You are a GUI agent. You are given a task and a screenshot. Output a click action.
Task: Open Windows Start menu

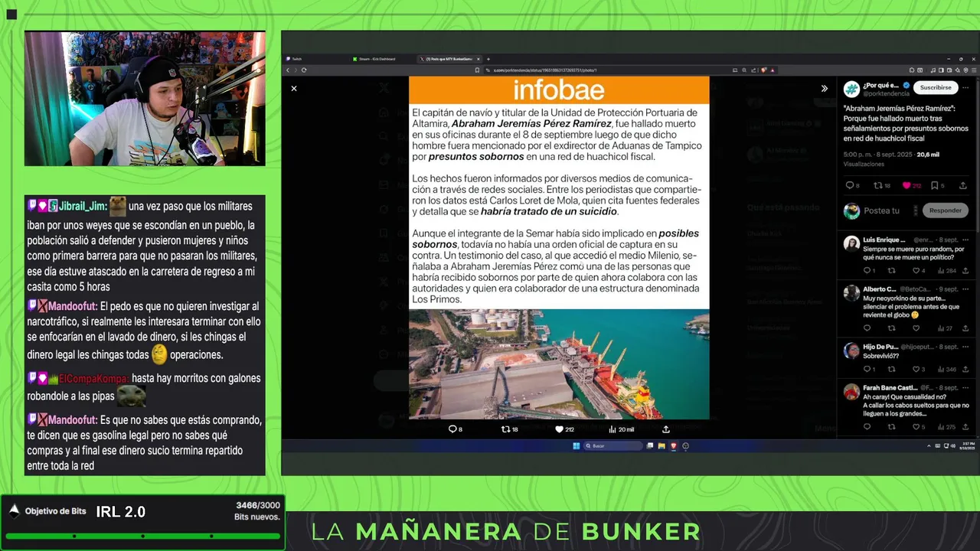point(577,446)
